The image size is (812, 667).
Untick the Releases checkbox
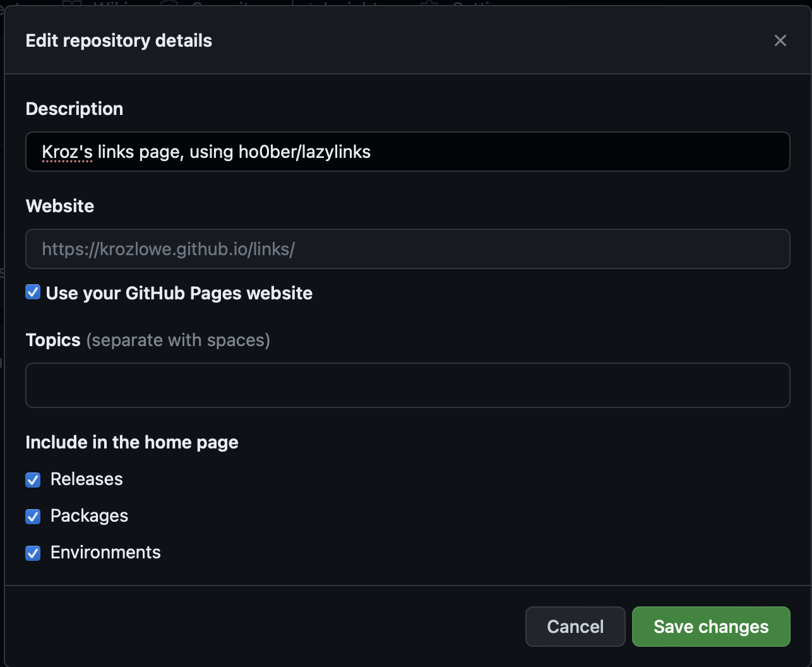pos(33,480)
